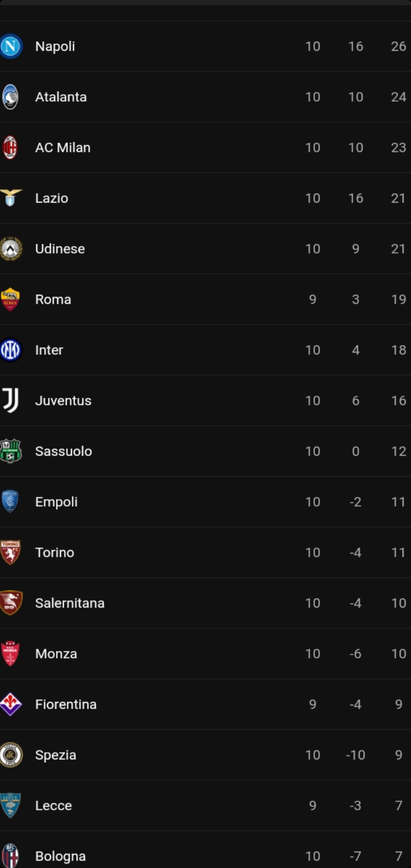Open the Empoli team name
The width and height of the screenshot is (411, 868).
57,502
